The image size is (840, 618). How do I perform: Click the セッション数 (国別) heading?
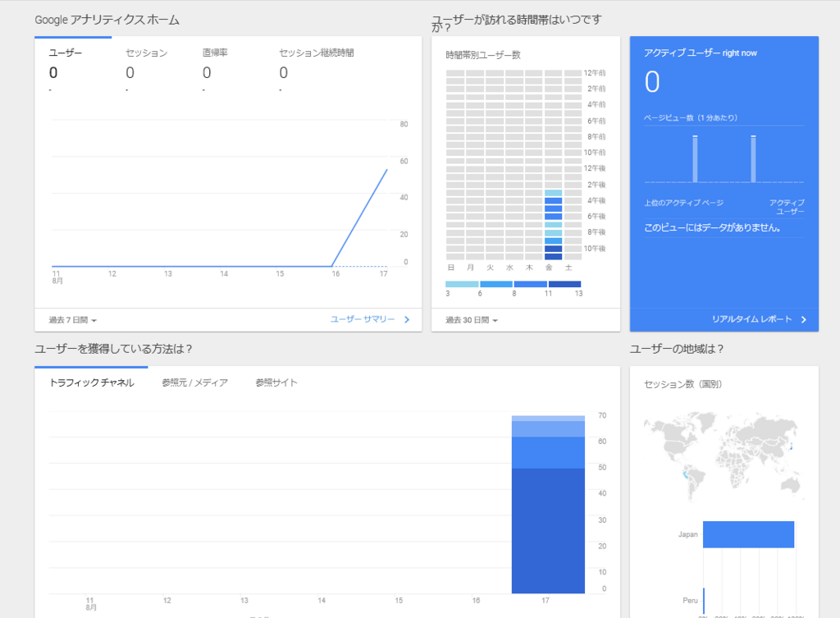[x=682, y=384]
